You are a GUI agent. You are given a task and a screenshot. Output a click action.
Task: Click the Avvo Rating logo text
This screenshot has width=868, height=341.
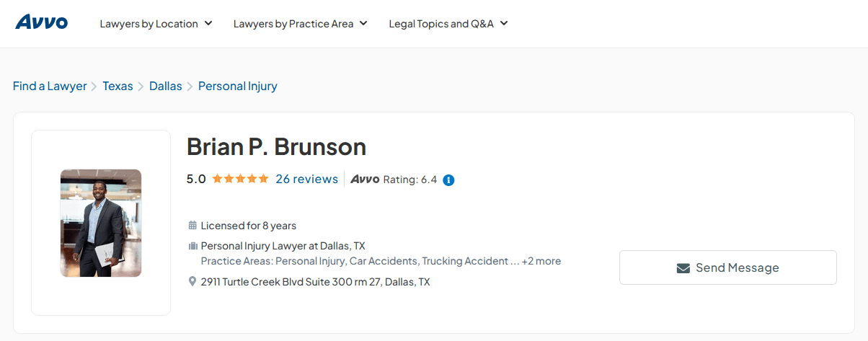[365, 180]
